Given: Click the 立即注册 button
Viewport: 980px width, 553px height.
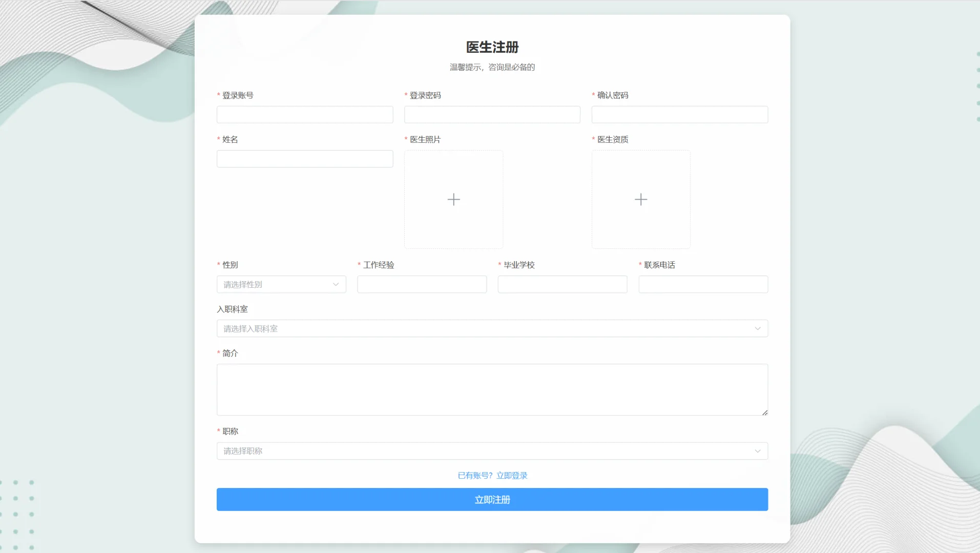Looking at the screenshot, I should click(491, 499).
